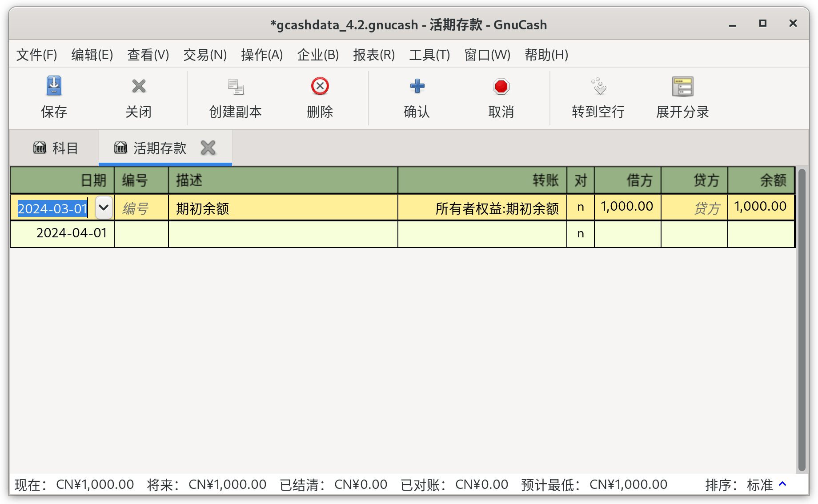The image size is (818, 504).
Task: Click the 排序: 标准 sort label
Action: 739,484
